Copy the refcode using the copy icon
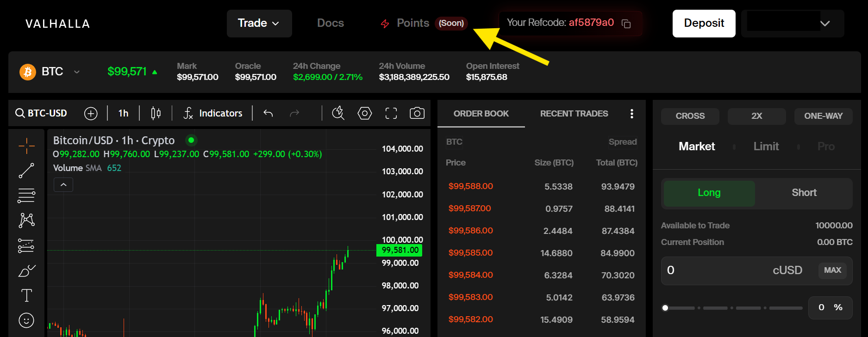 click(626, 24)
